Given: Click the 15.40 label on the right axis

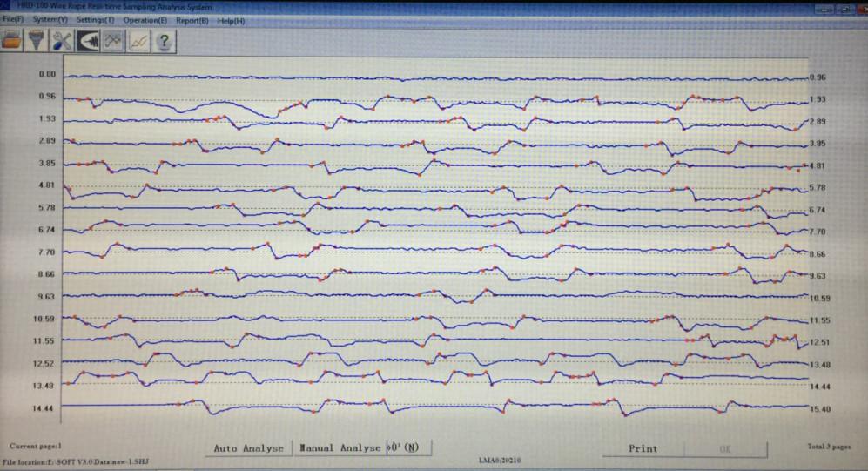Looking at the screenshot, I should 818,408.
